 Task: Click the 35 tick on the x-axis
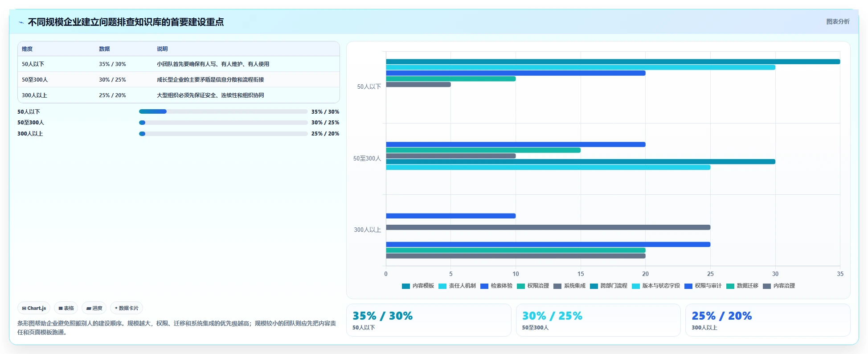click(840, 274)
